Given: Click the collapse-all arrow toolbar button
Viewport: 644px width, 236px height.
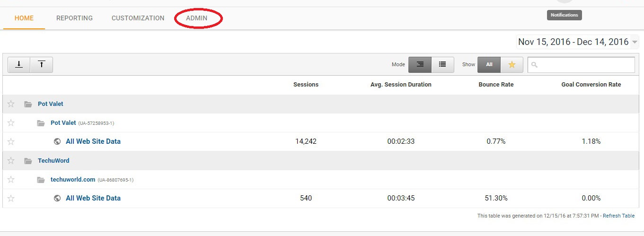Looking at the screenshot, I should pyautogui.click(x=42, y=65).
